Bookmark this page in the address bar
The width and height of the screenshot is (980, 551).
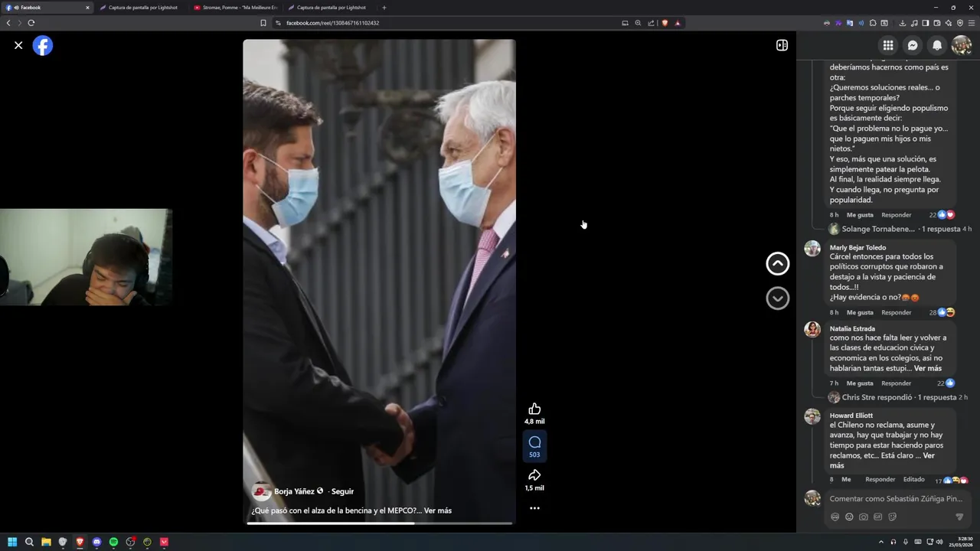pyautogui.click(x=263, y=23)
